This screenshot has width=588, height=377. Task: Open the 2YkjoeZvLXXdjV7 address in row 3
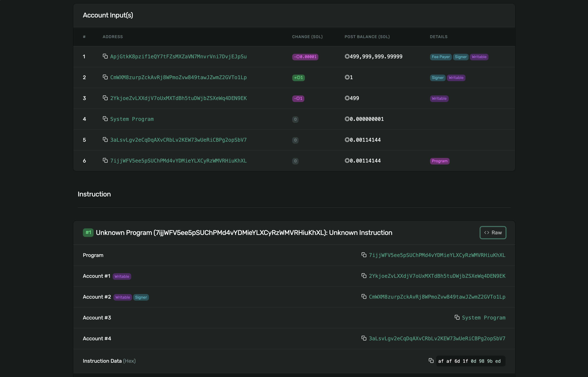click(x=178, y=98)
